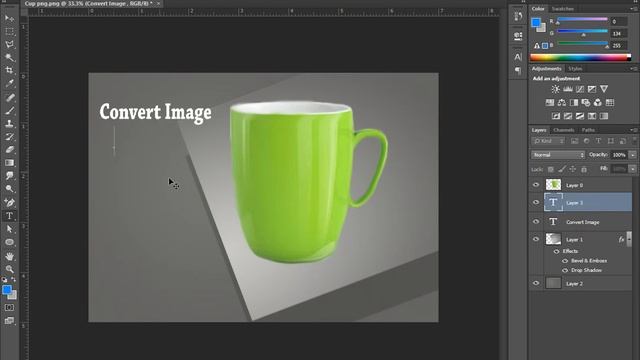Viewport: 640px width, 360px height.
Task: Toggle visibility of Effects
Action: pos(556,251)
